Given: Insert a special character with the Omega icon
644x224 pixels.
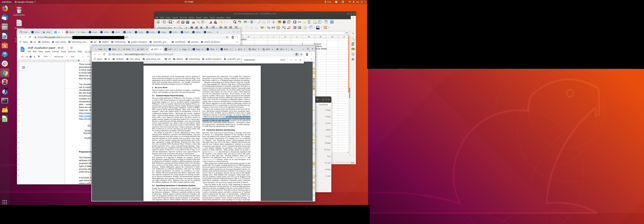Looking at the screenshot, I should point(295,22).
